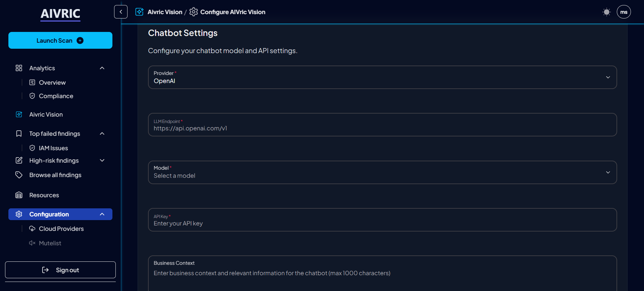The height and width of the screenshot is (291, 644).
Task: Click the Aivric Vision breadcrumb icon
Action: pos(139,12)
